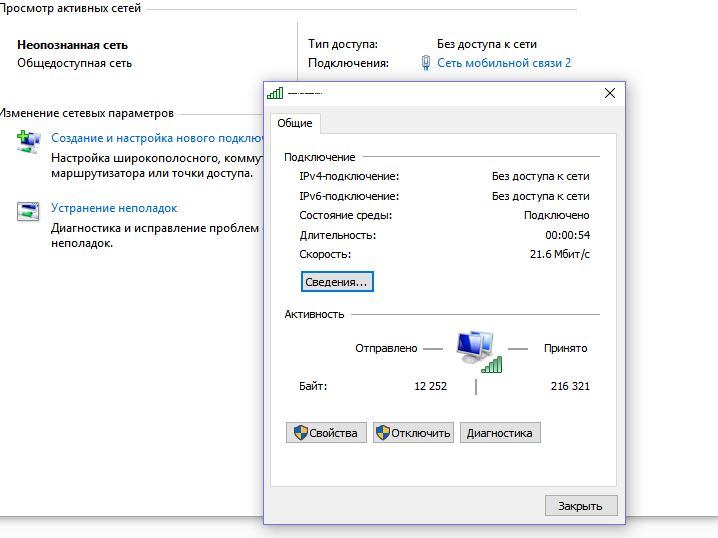Open connection details with Сведения button
This screenshot has height=538, width=718.
coord(336,282)
